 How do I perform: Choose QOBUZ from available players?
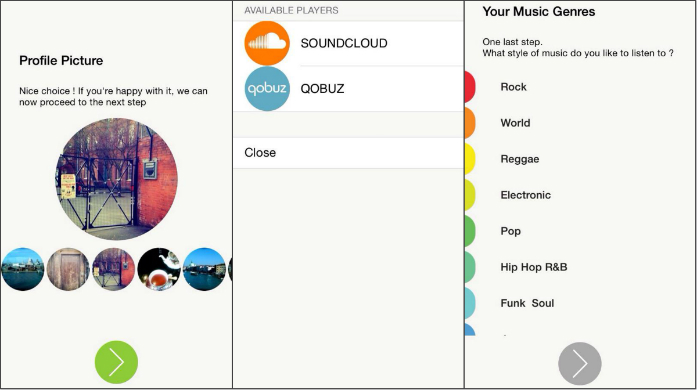click(x=348, y=88)
